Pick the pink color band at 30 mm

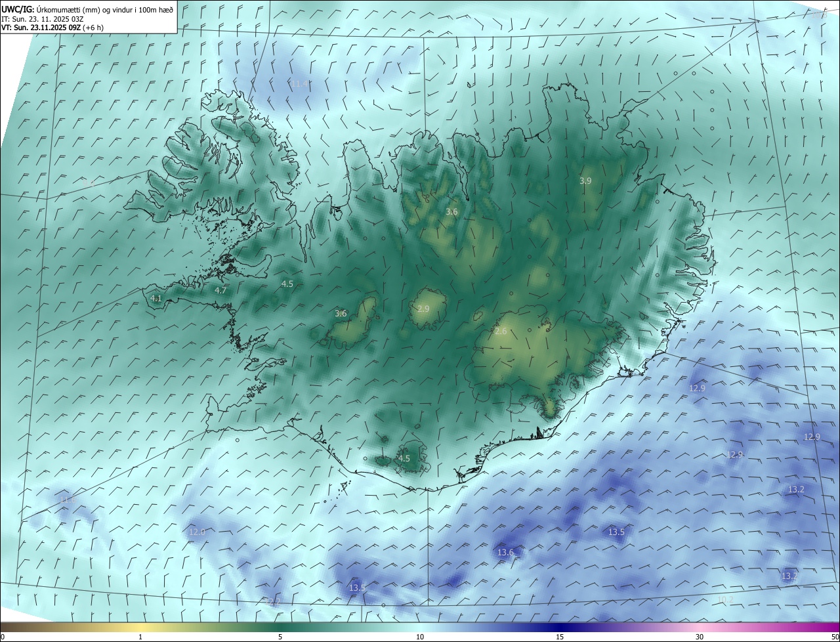(x=700, y=628)
